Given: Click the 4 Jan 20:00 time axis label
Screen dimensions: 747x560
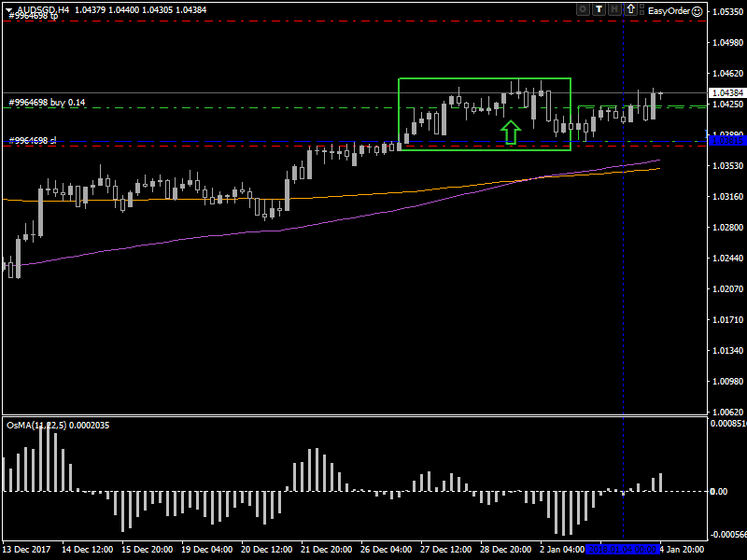Looking at the screenshot, I should click(682, 550).
